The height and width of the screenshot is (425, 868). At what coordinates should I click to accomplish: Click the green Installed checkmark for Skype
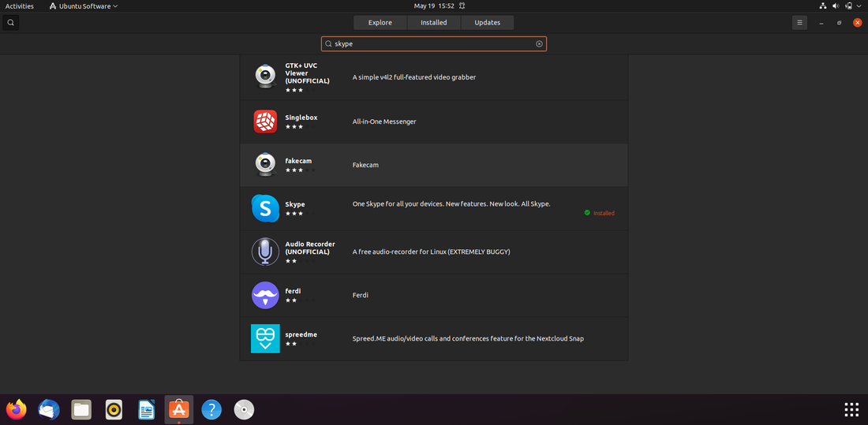587,213
